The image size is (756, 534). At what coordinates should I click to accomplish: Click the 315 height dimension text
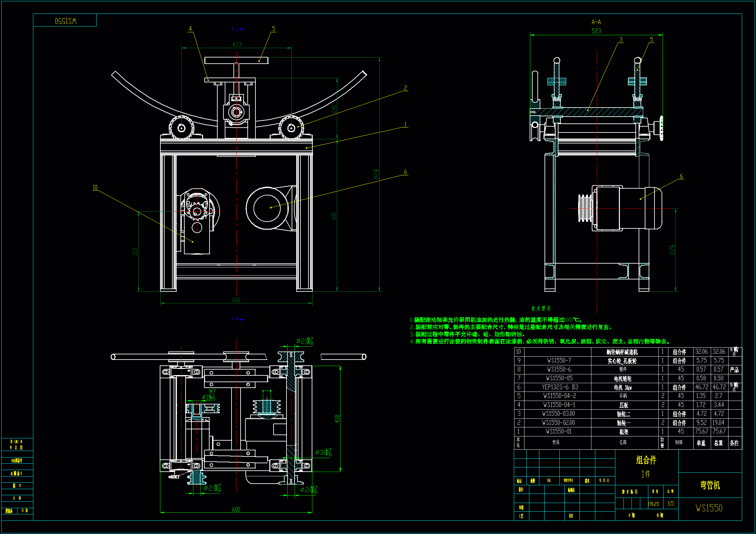point(135,251)
